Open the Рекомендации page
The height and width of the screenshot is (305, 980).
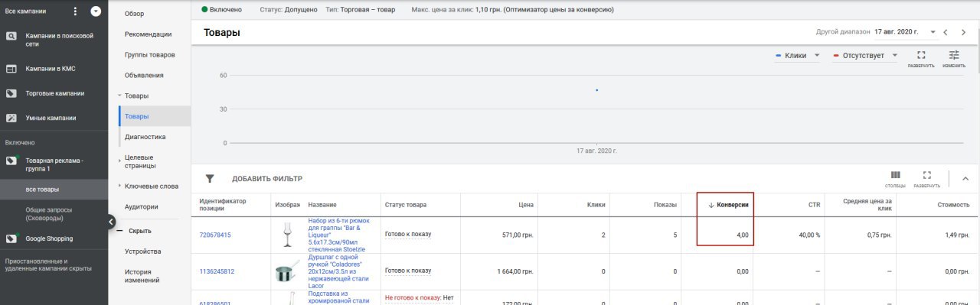coord(148,34)
